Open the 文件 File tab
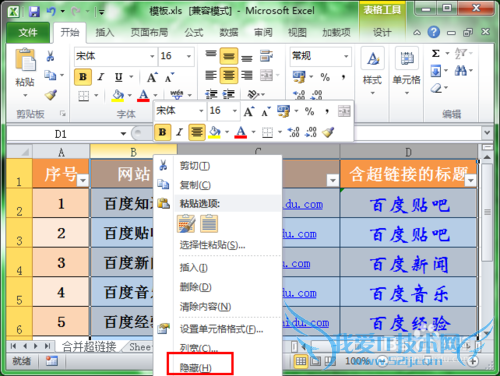The width and height of the screenshot is (500, 376). point(28,33)
